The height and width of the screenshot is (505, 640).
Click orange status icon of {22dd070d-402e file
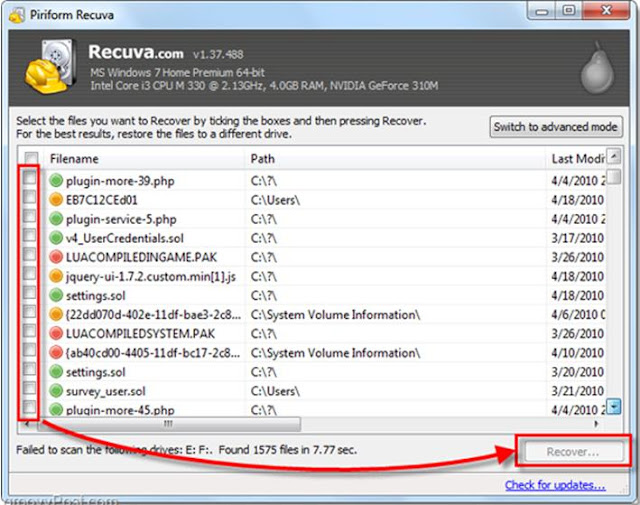[56, 314]
